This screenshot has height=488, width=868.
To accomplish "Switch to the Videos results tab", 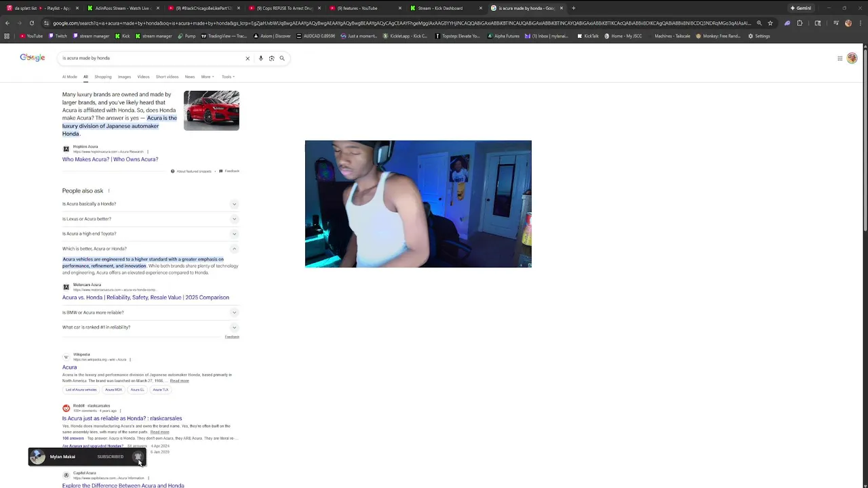I will pyautogui.click(x=143, y=77).
